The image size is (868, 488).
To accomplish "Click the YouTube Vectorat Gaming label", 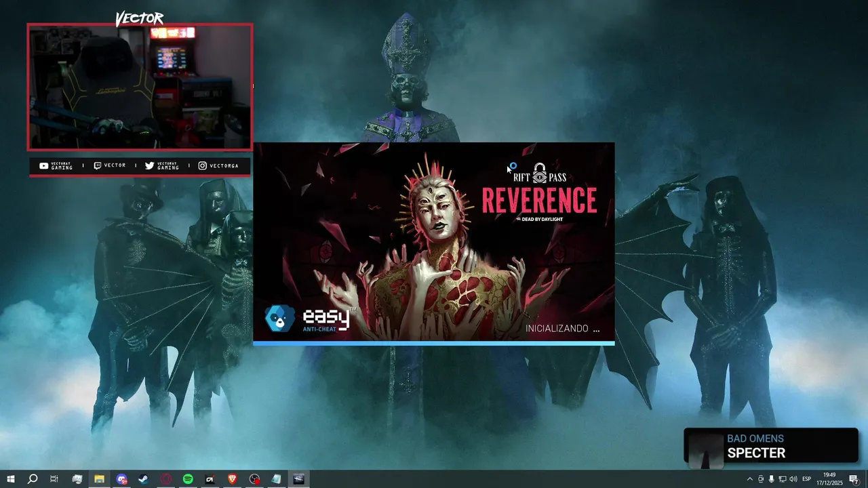I will 56,165.
